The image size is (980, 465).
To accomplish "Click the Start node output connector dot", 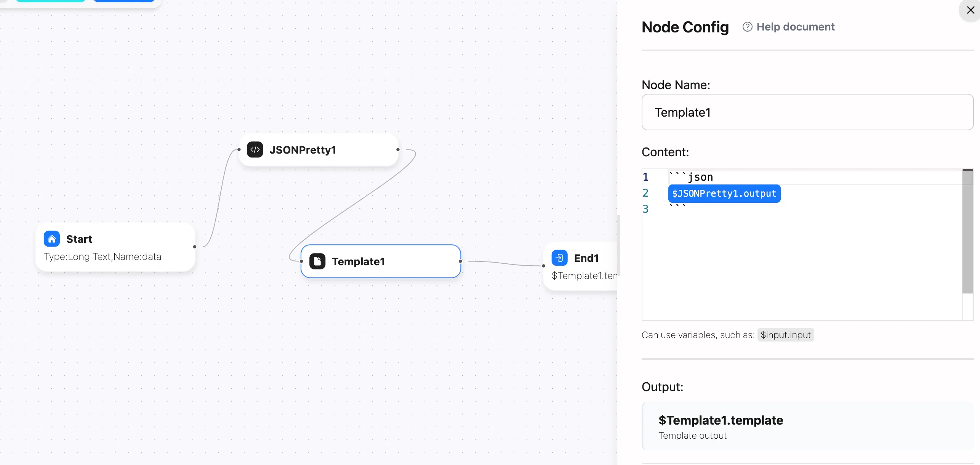I will tap(195, 247).
